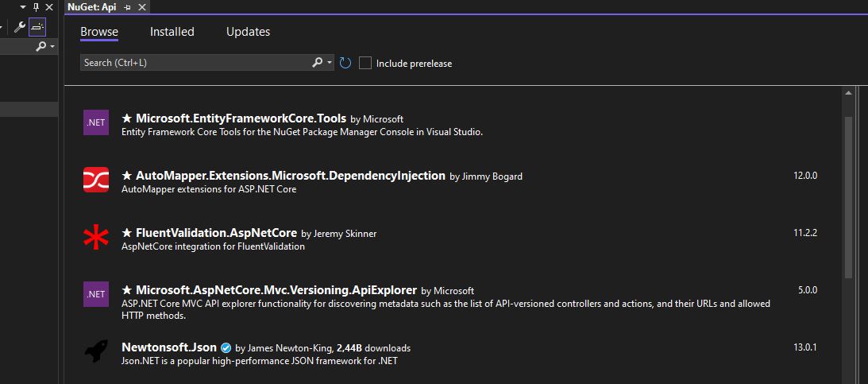
Task: Click the package list vertical scrollbar
Action: click(848, 199)
